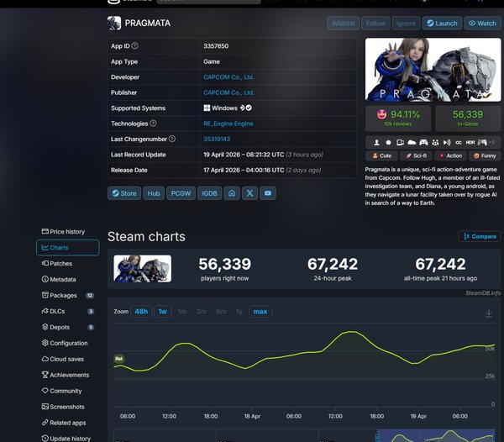Click the 56,339 players right now value
This screenshot has width=504, height=442.
click(x=224, y=264)
